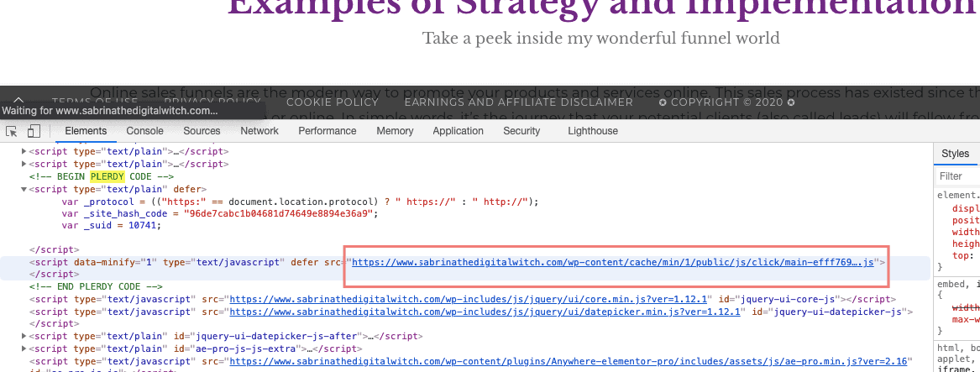Open the Lighthouse tab

(592, 131)
